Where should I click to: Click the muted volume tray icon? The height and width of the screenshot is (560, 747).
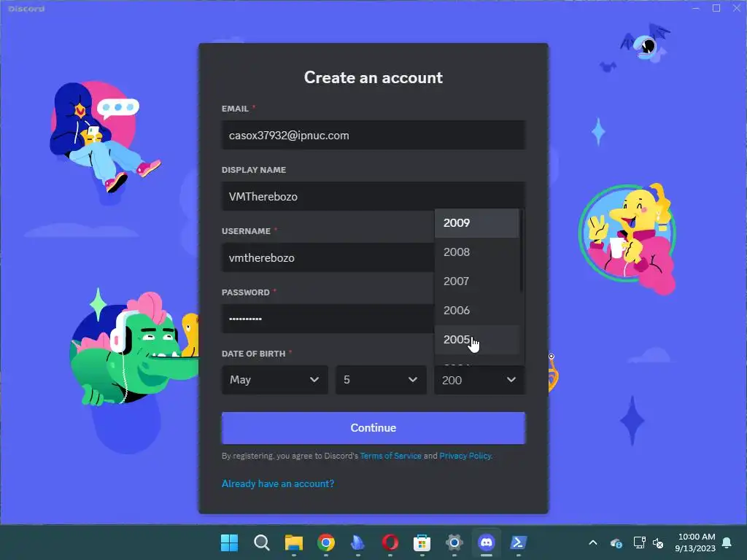coord(658,542)
